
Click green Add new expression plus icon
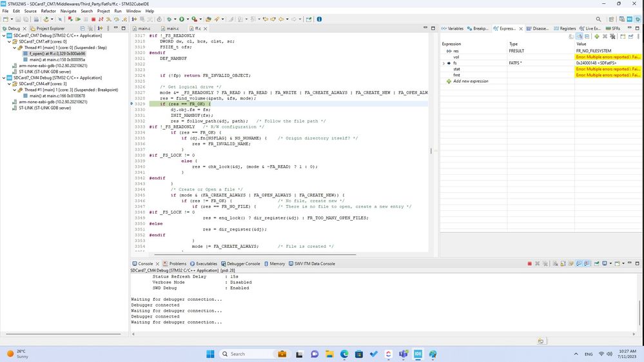point(597,36)
